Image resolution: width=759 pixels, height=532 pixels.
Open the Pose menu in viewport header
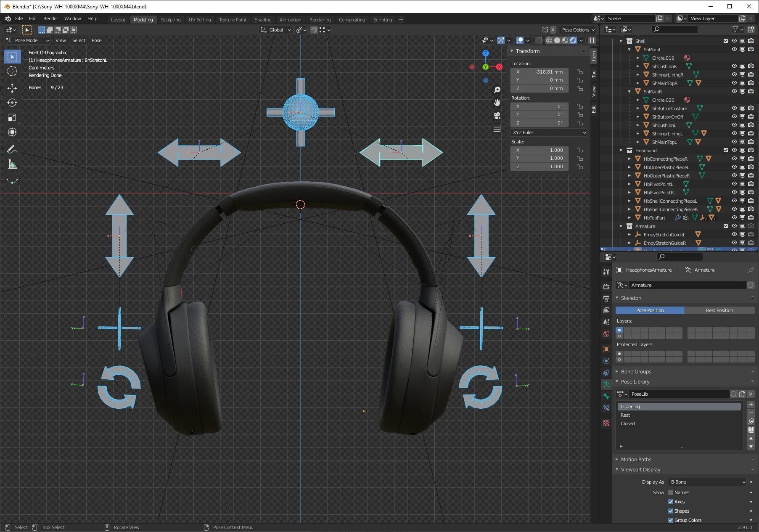tap(96, 40)
